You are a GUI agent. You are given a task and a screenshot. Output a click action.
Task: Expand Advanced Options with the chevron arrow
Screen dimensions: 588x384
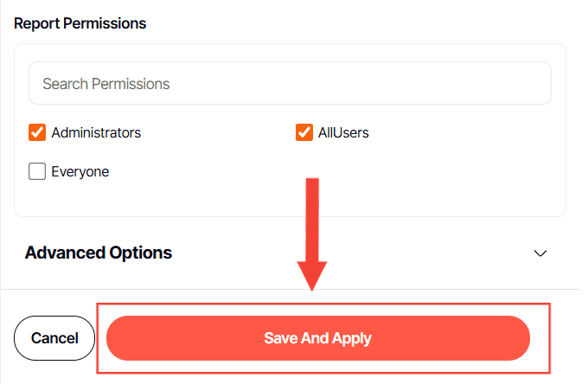coord(540,253)
